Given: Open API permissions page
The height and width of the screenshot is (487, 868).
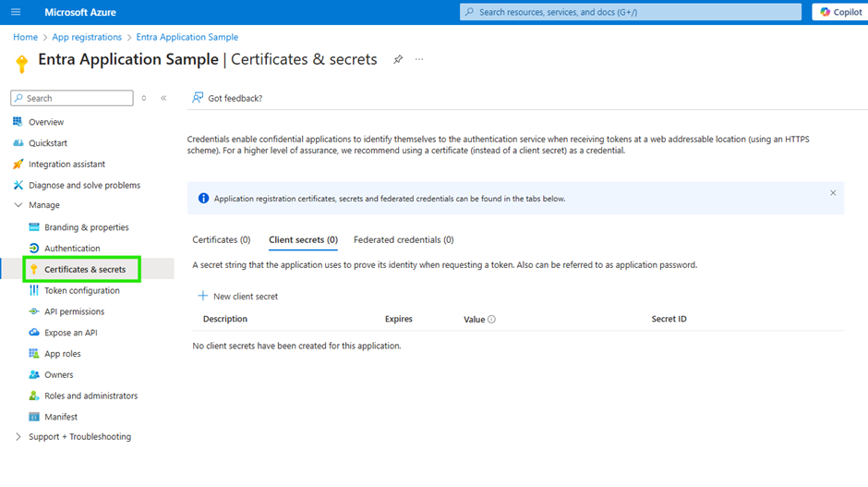Looking at the screenshot, I should click(74, 311).
